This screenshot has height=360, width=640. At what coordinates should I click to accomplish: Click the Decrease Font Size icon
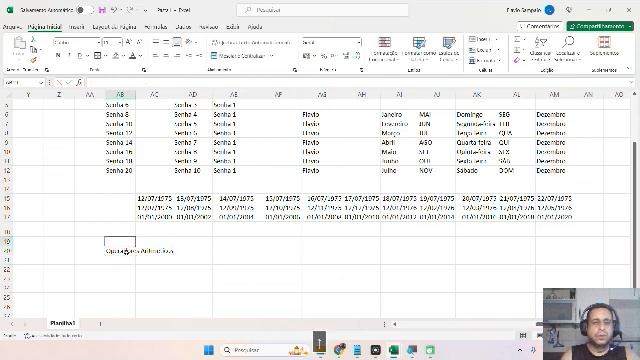tap(139, 42)
